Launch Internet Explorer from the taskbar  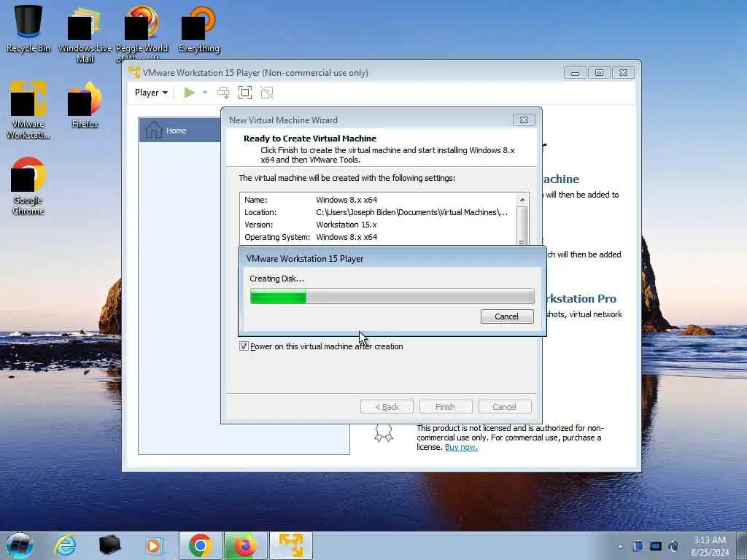[x=65, y=545]
